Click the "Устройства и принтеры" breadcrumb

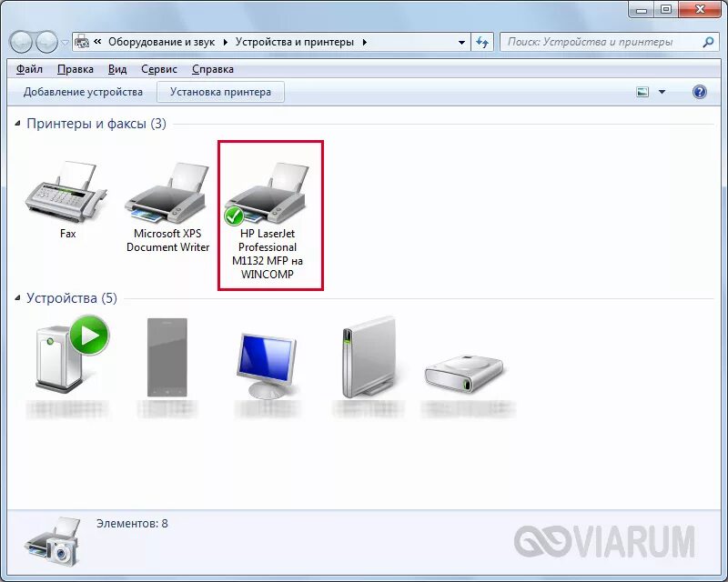coord(294,42)
